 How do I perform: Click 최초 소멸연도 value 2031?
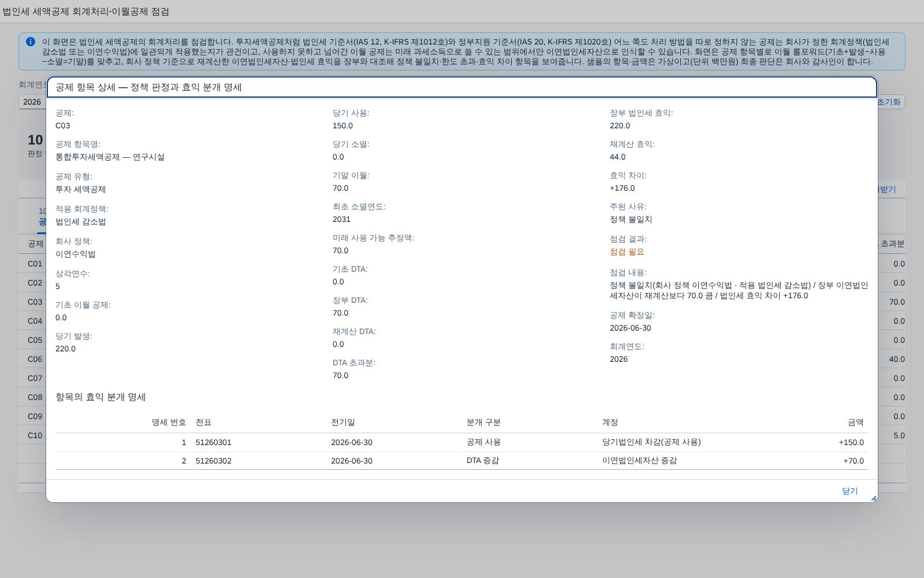point(341,219)
